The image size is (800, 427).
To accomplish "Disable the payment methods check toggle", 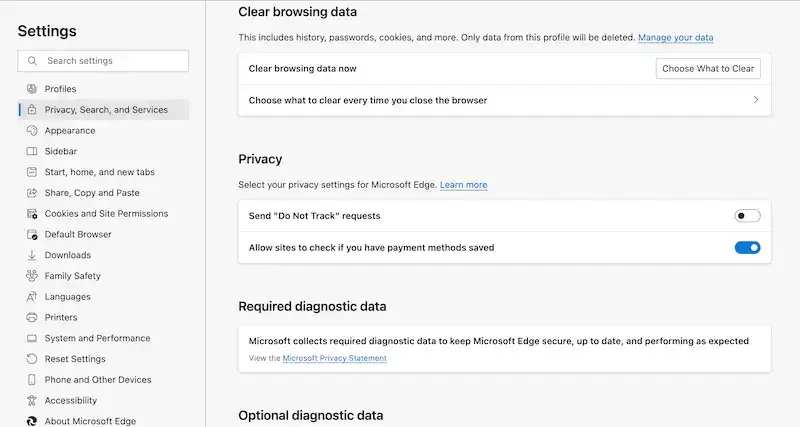I will point(747,247).
